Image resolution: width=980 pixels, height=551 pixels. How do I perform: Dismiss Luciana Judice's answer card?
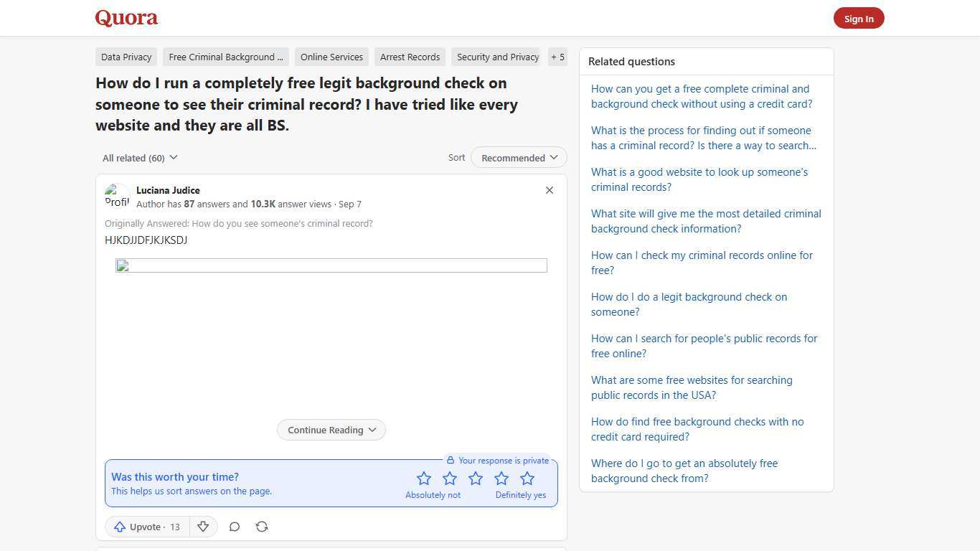(x=550, y=190)
